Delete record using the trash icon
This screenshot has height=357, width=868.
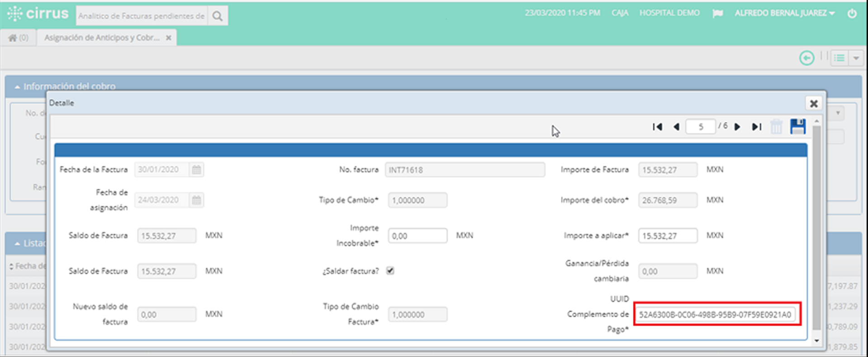[x=776, y=127]
